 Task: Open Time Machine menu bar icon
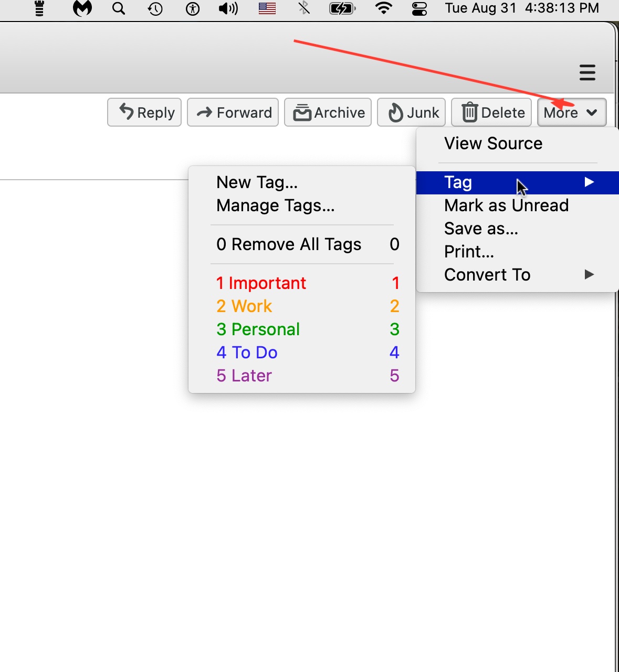pyautogui.click(x=155, y=8)
